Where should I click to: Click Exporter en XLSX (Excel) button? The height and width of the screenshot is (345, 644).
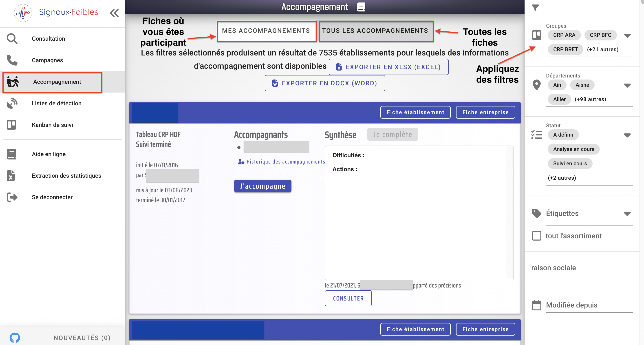(x=388, y=67)
